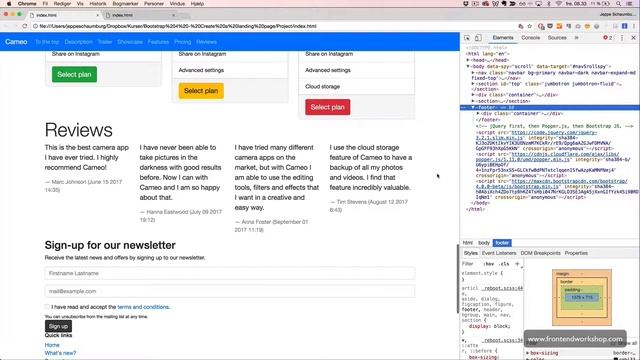
Task: Expand the box-sizing computed property
Action: point(527,353)
